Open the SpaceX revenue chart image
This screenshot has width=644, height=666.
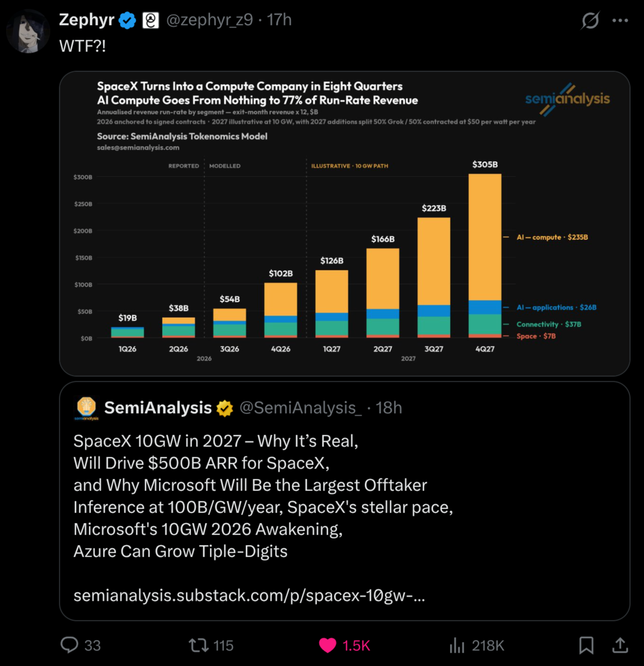pyautogui.click(x=345, y=224)
